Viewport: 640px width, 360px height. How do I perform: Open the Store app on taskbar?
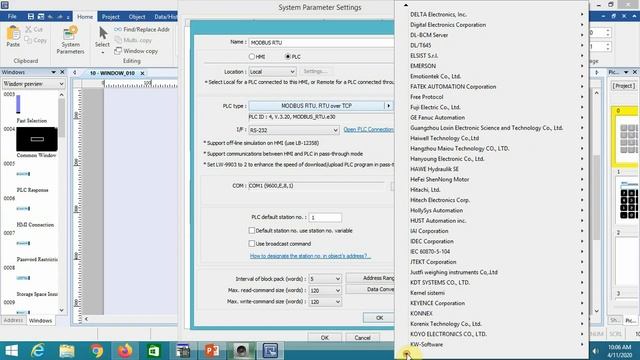click(154, 351)
